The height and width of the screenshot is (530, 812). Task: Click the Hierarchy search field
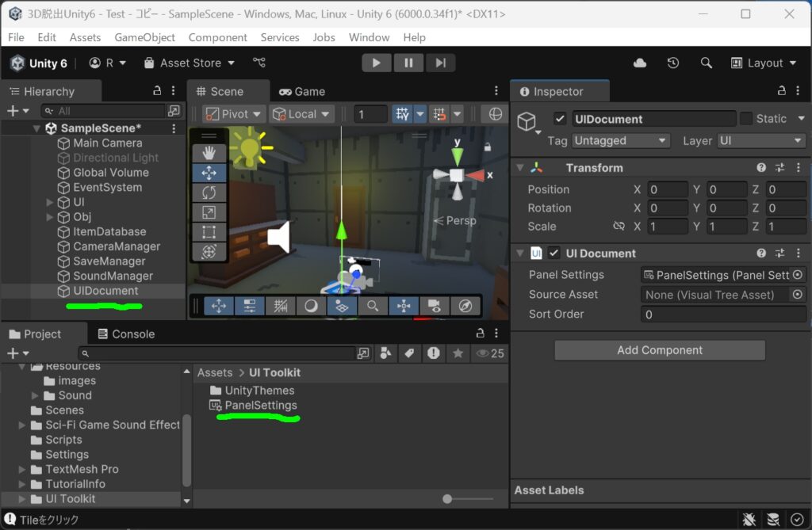pos(103,111)
